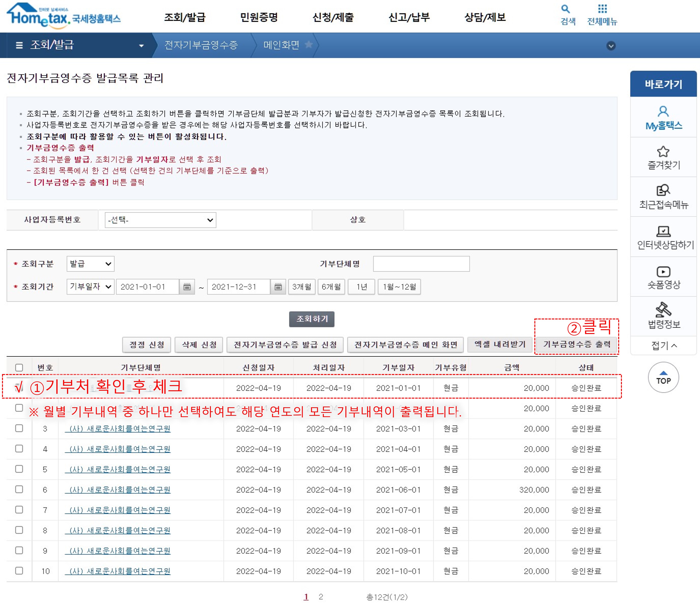This screenshot has height=604, width=700.
Task: Open 숏폼영상 video icon
Action: click(663, 272)
